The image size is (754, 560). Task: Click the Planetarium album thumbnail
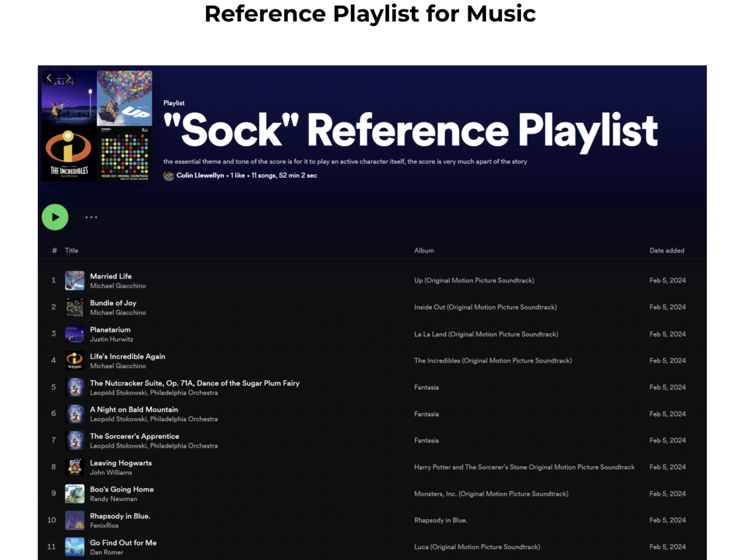pyautogui.click(x=75, y=334)
